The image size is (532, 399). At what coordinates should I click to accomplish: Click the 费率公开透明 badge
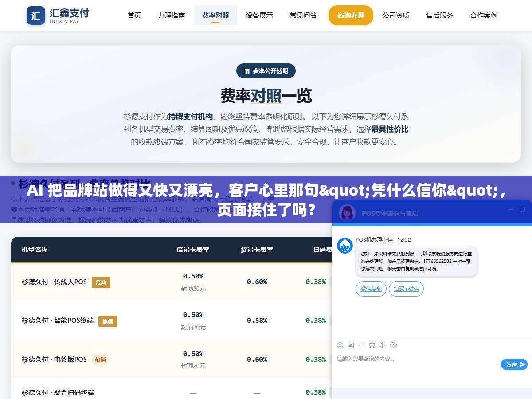tap(266, 71)
